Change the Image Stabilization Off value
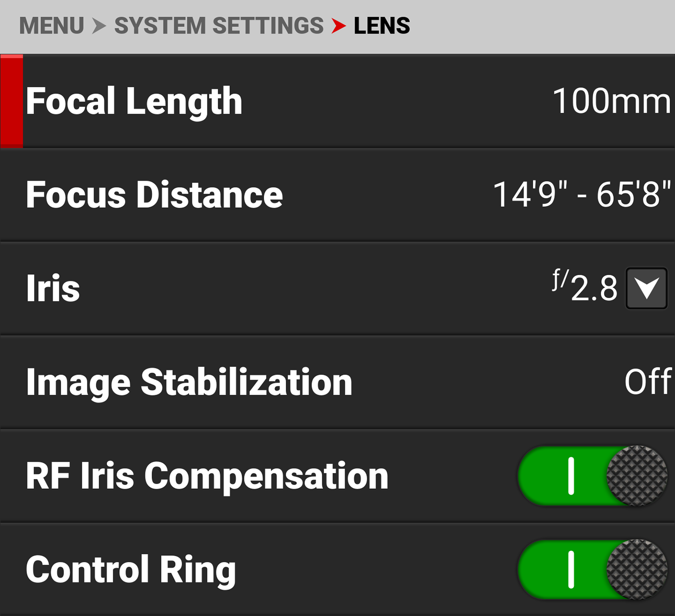 (648, 382)
